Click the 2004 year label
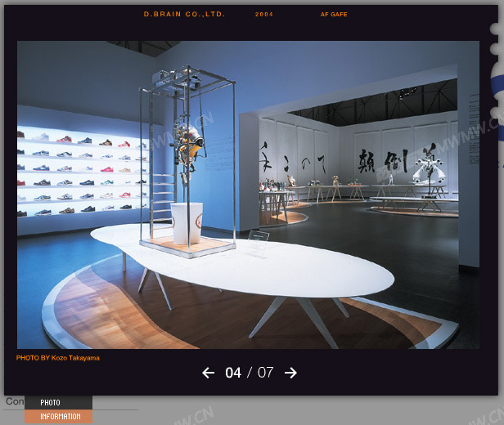Image resolution: width=504 pixels, height=425 pixels. click(x=264, y=15)
